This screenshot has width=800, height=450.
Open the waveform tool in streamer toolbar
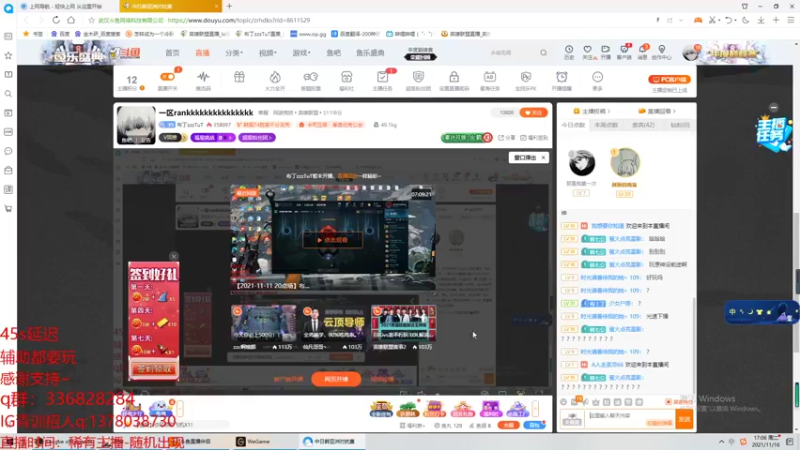point(203,77)
